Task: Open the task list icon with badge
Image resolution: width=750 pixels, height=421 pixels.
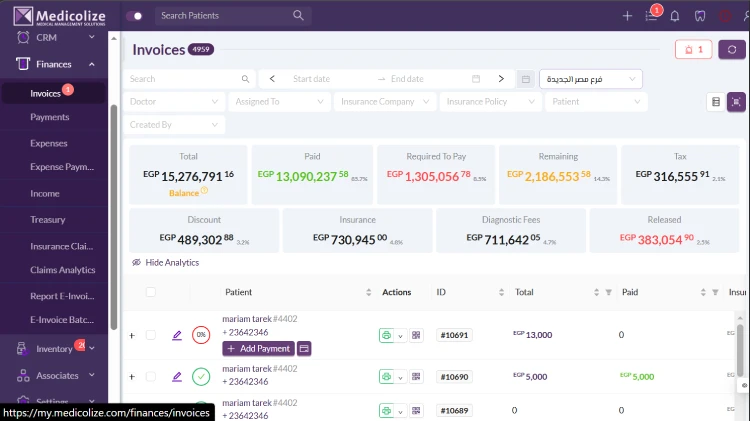Action: coord(652,16)
